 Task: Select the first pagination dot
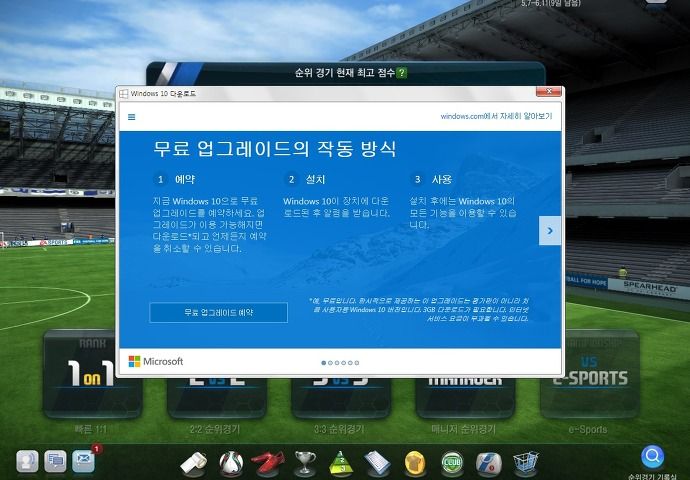tap(324, 363)
